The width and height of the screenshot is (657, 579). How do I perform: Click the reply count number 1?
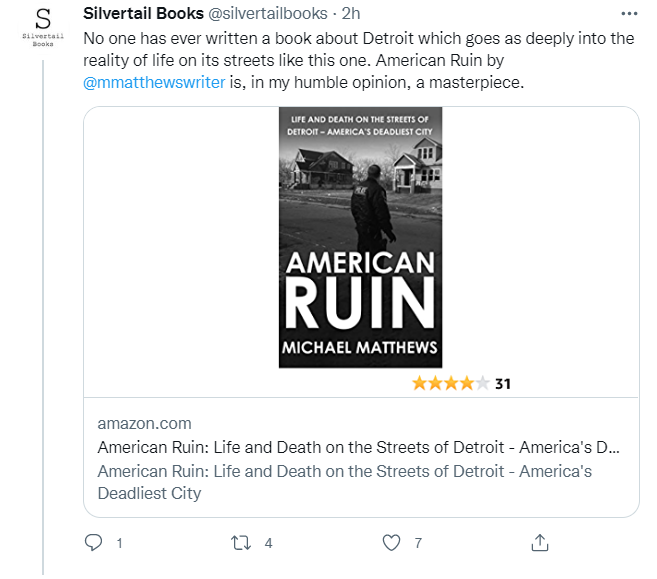119,544
